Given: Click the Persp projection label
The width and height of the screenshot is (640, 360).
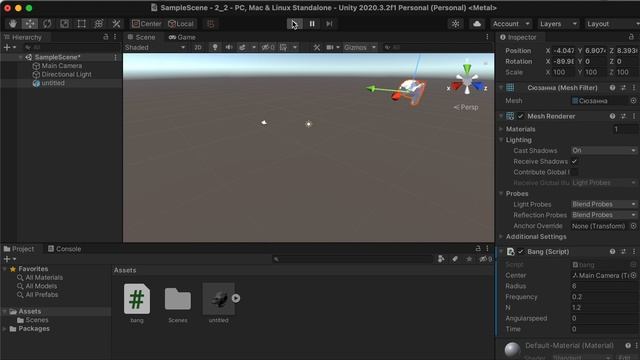Looking at the screenshot, I should click(466, 107).
